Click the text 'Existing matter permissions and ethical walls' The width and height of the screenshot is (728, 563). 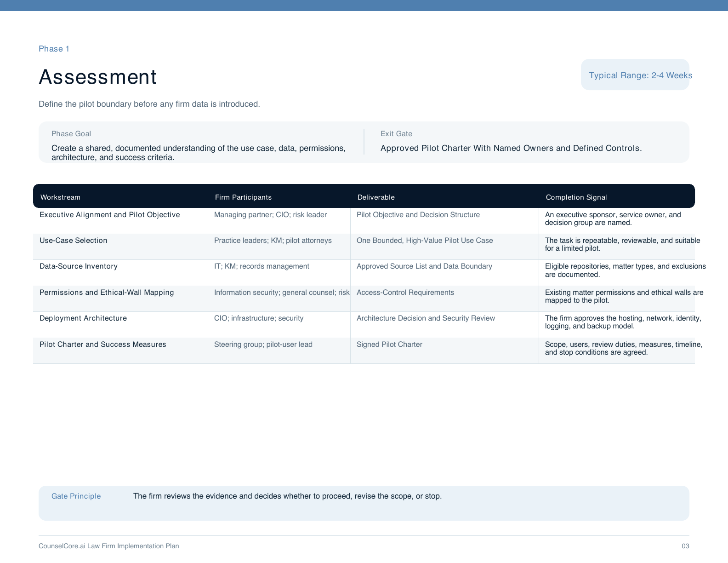coord(624,296)
